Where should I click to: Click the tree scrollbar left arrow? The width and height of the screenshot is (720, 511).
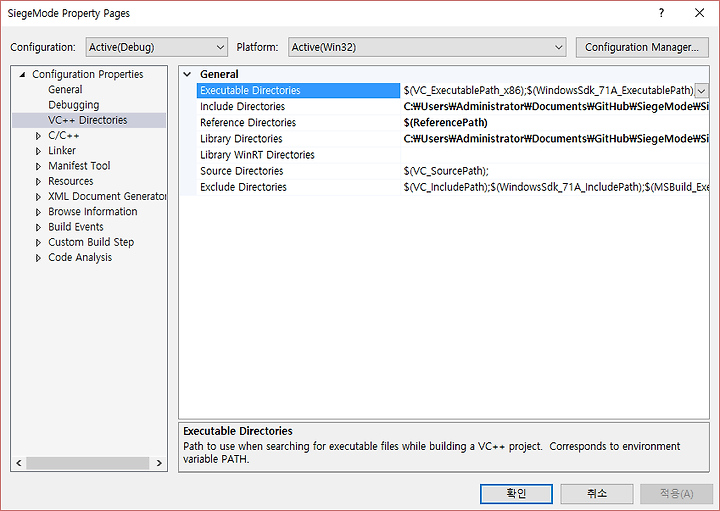(x=19, y=463)
